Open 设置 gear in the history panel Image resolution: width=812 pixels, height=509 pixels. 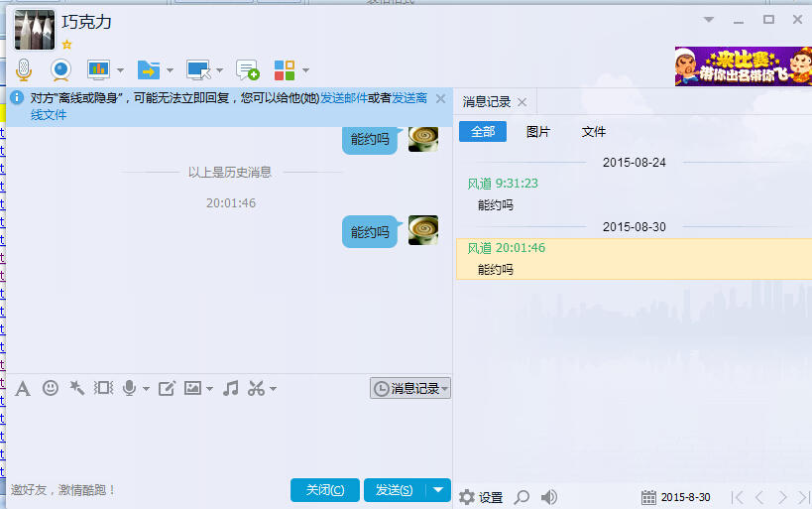(481, 498)
